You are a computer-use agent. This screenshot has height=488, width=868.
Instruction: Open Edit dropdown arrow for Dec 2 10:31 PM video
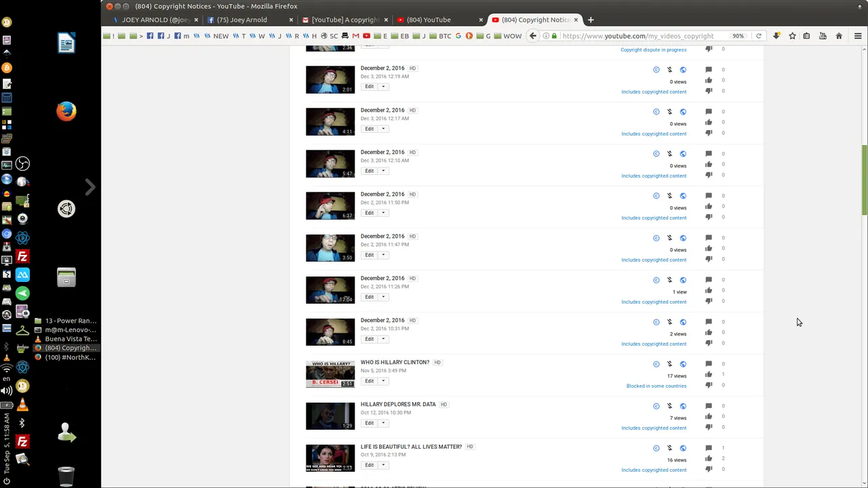tap(383, 339)
